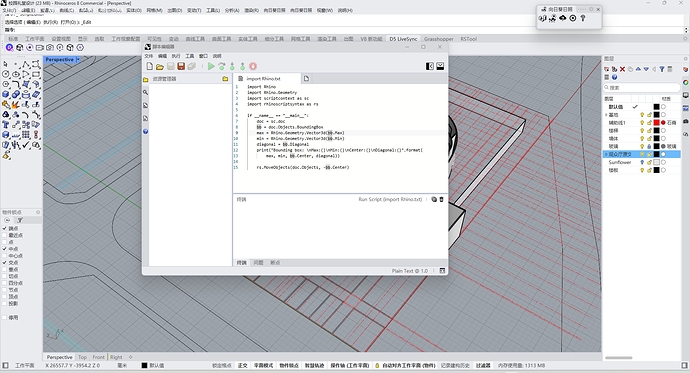The height and width of the screenshot is (373, 690).
Task: Click the blue help icon in editor sidebar
Action: (145, 131)
